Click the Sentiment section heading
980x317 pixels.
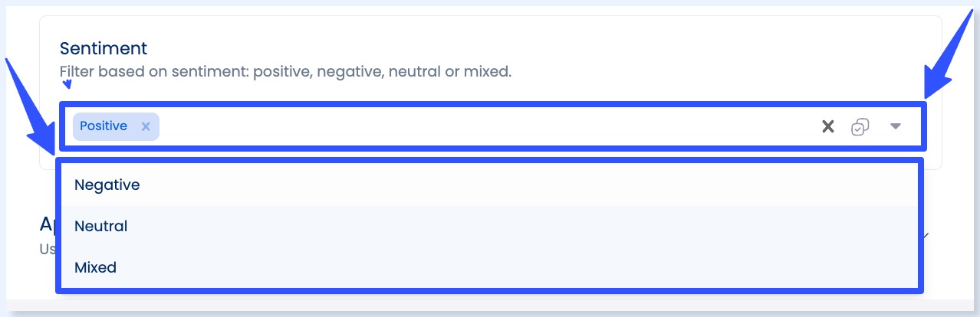pyautogui.click(x=104, y=48)
